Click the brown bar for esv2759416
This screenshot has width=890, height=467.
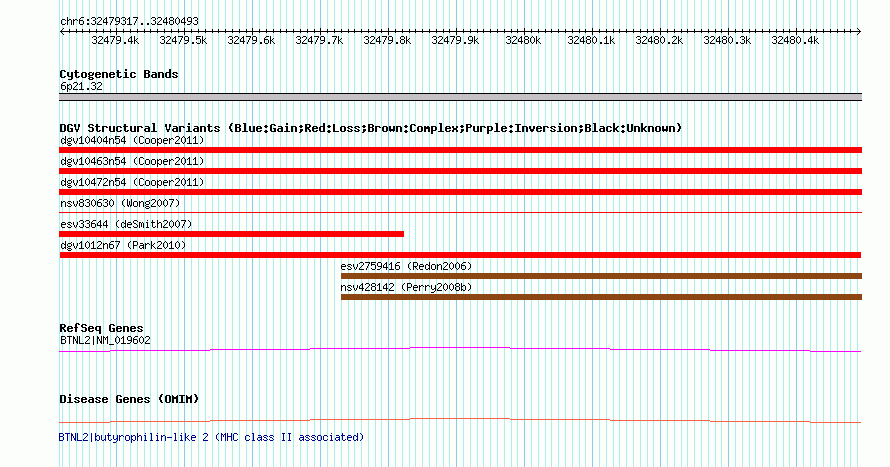click(x=601, y=276)
